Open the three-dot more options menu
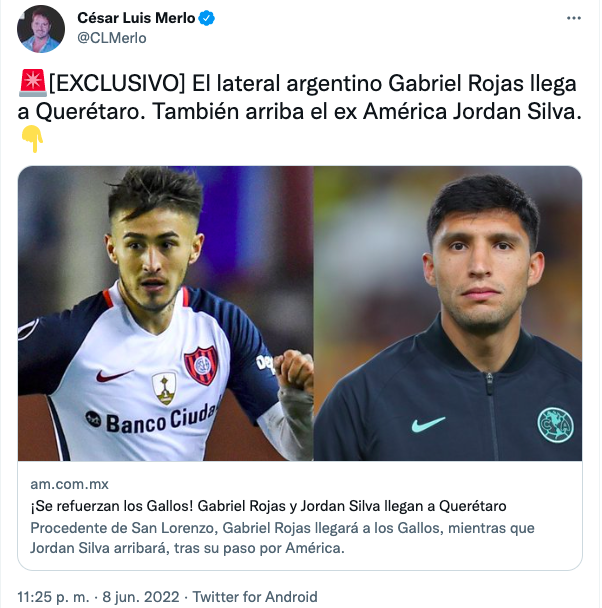The image size is (602, 608). click(573, 18)
